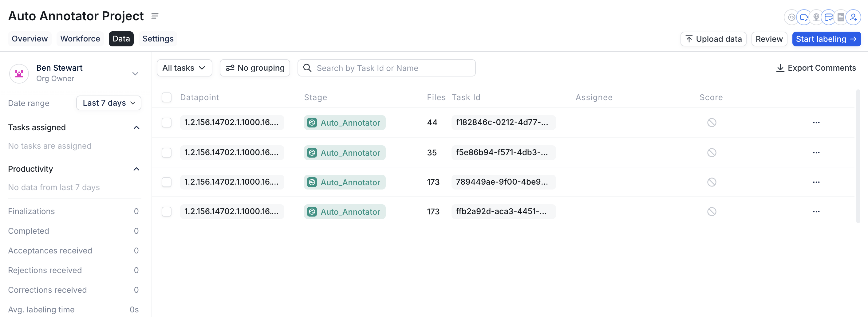
Task: Collapse the Productivity section
Action: click(x=136, y=169)
